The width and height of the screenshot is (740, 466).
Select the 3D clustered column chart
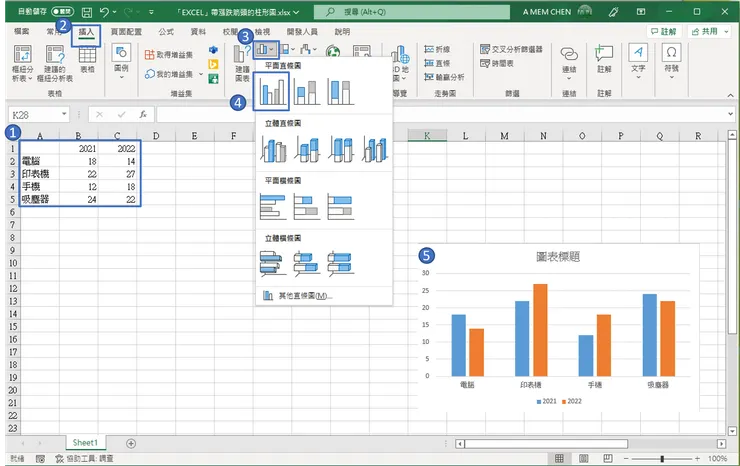pos(273,149)
